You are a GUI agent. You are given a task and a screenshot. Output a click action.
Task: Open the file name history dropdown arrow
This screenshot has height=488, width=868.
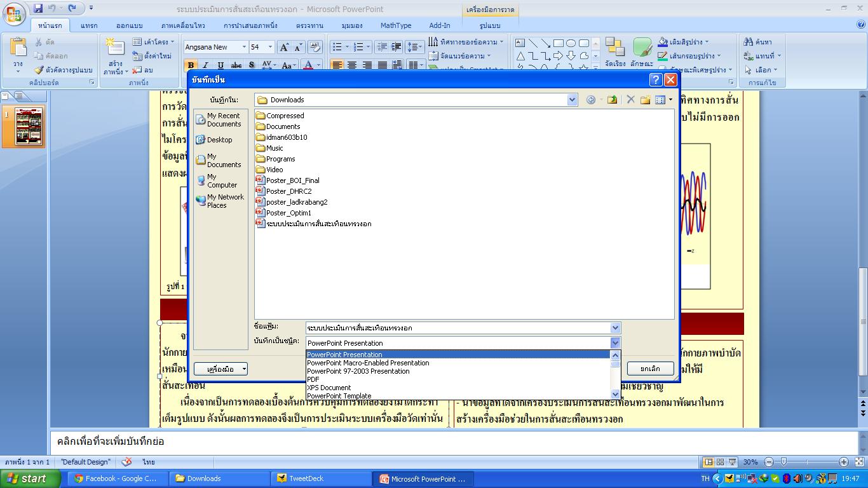[615, 328]
